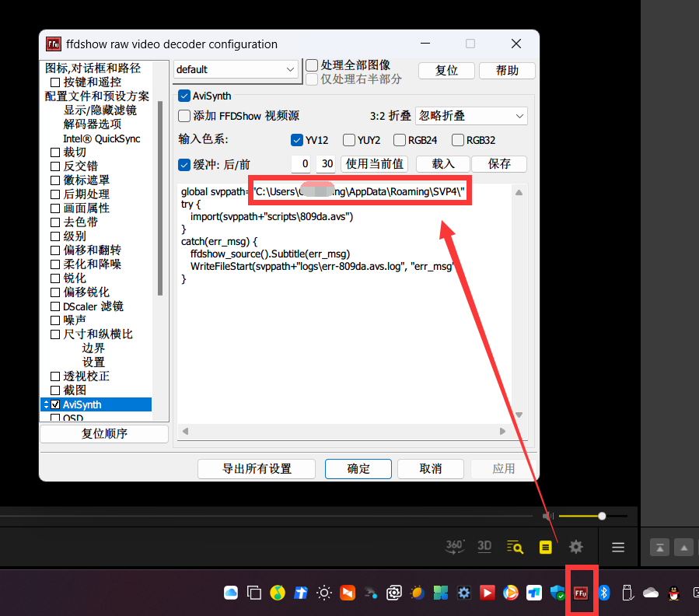
Task: Toggle the YV12 input colorspace checkbox
Action: [x=297, y=140]
